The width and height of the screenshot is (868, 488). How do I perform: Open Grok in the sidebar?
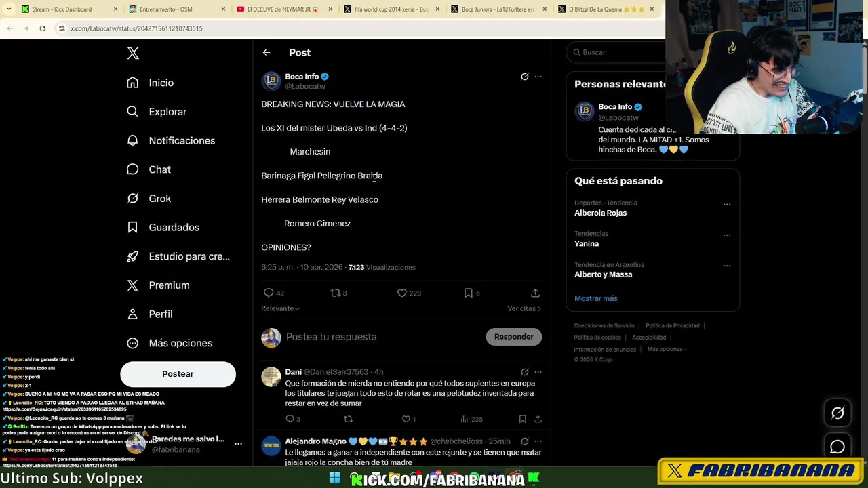tap(149, 199)
